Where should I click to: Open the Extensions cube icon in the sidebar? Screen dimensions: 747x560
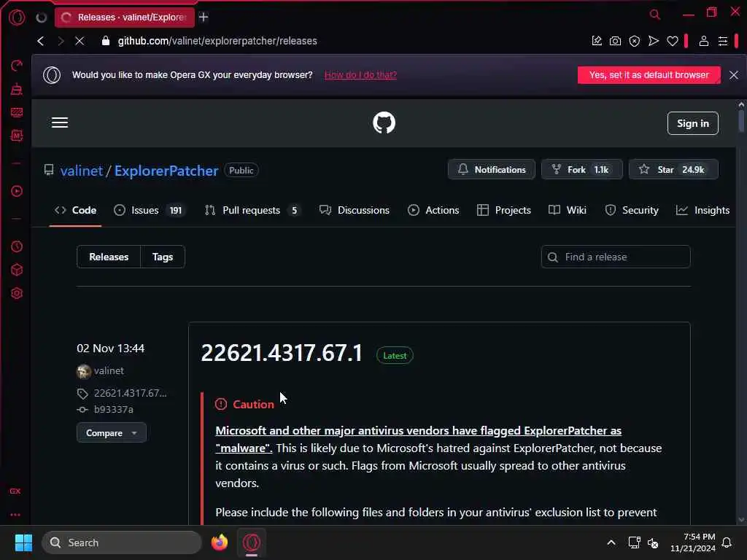tap(17, 270)
